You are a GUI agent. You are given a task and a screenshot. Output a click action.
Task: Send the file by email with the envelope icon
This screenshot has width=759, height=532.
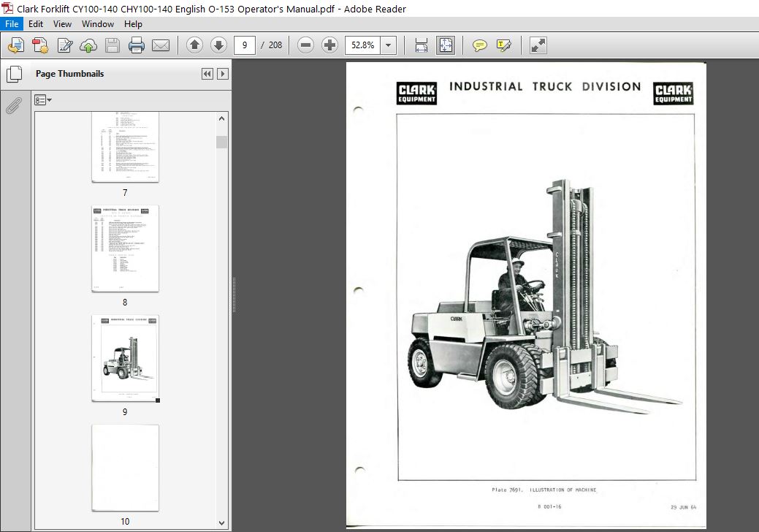(161, 45)
